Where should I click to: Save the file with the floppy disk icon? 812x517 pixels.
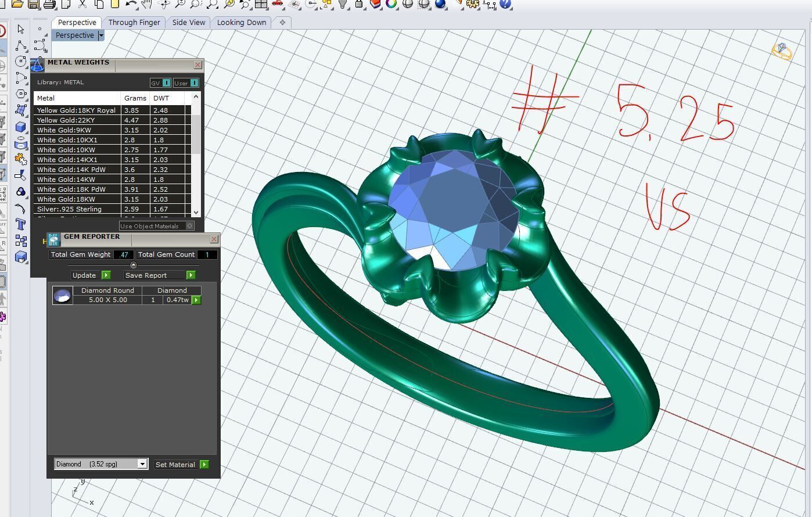(x=34, y=4)
